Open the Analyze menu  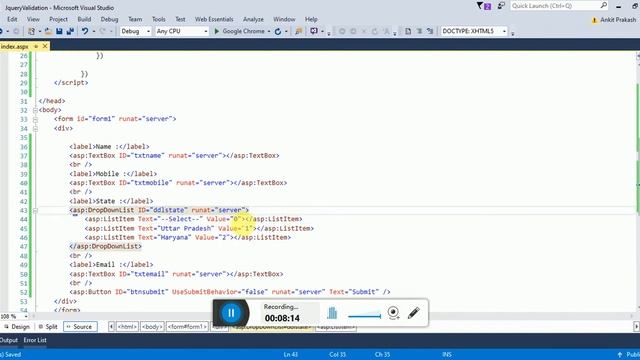pos(253,19)
